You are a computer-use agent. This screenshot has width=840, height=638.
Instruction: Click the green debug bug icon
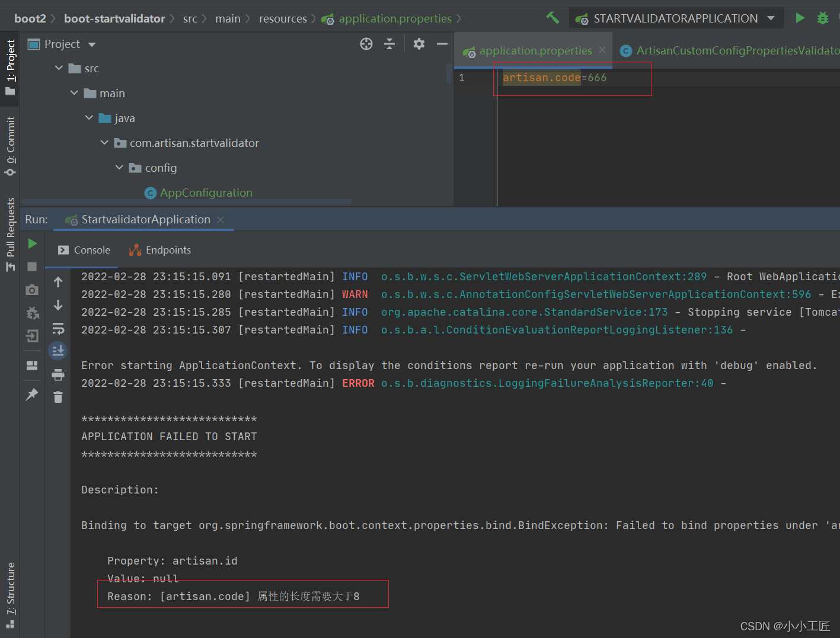point(823,18)
